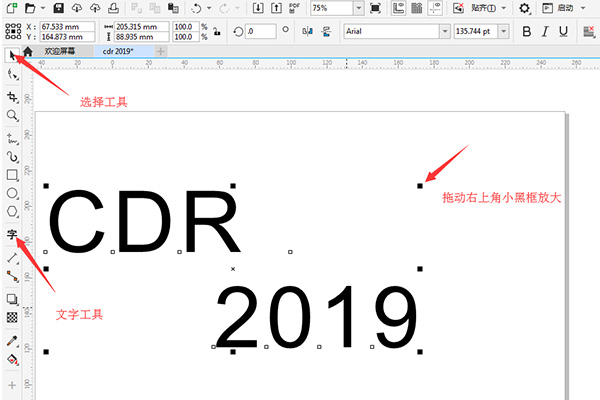The height and width of the screenshot is (400, 600).
Task: Click the cloud upload icon
Action: (95, 8)
